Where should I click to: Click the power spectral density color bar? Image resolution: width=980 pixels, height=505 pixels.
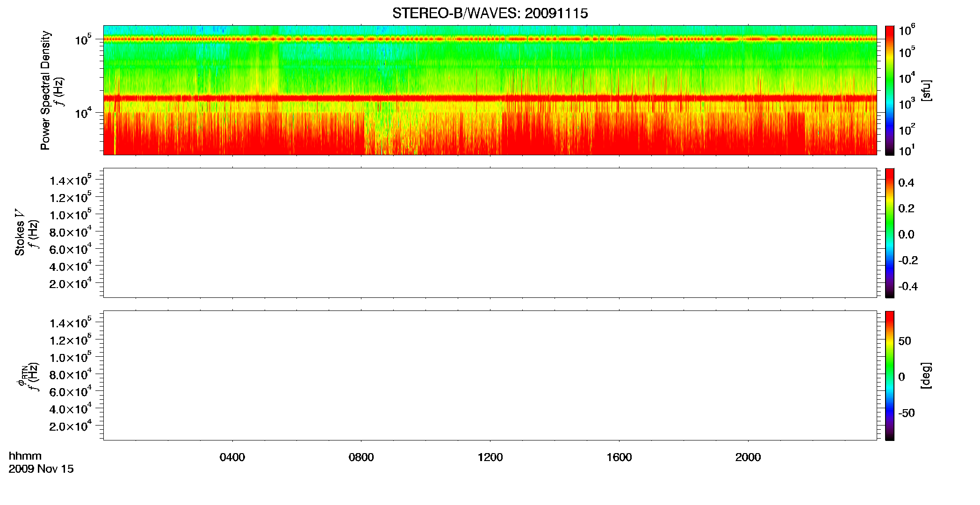pyautogui.click(x=890, y=90)
